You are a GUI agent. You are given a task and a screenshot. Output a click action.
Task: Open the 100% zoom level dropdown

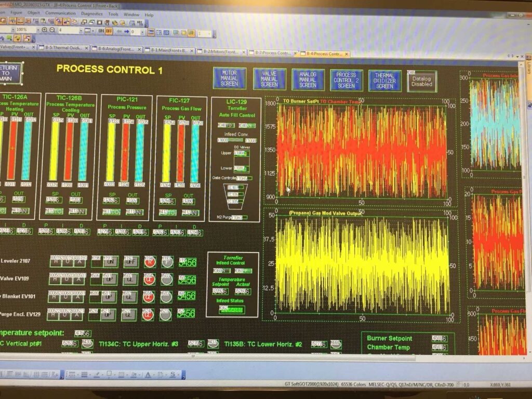[x=38, y=29]
